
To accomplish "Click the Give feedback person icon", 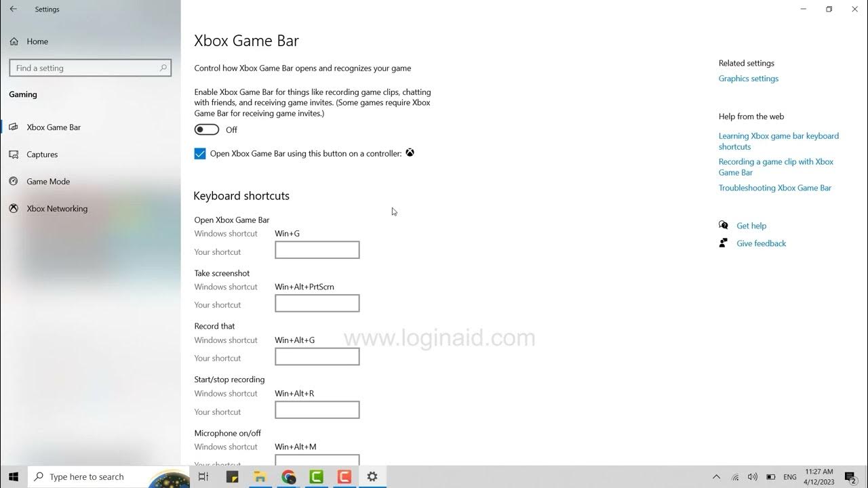I will pyautogui.click(x=724, y=243).
